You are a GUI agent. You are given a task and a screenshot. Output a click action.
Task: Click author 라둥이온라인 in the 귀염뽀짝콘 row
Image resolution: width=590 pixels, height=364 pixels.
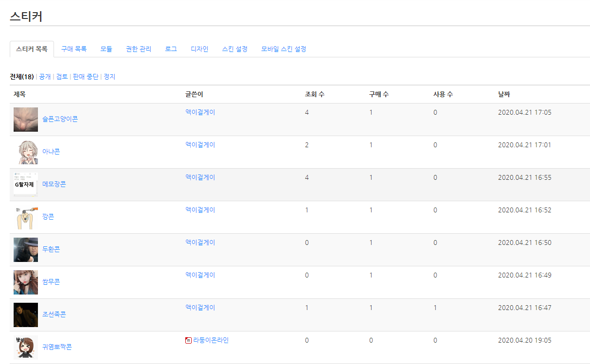point(211,340)
